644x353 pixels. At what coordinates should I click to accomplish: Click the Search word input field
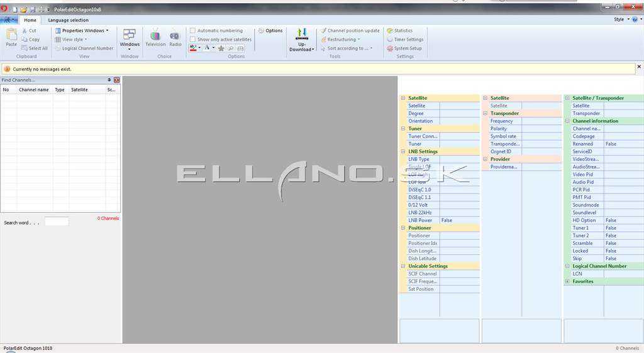(x=57, y=221)
